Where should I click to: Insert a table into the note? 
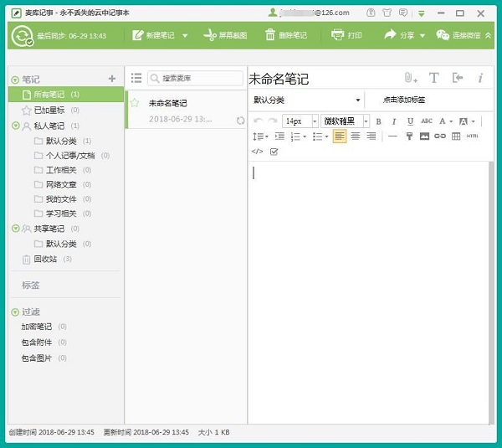click(x=456, y=136)
